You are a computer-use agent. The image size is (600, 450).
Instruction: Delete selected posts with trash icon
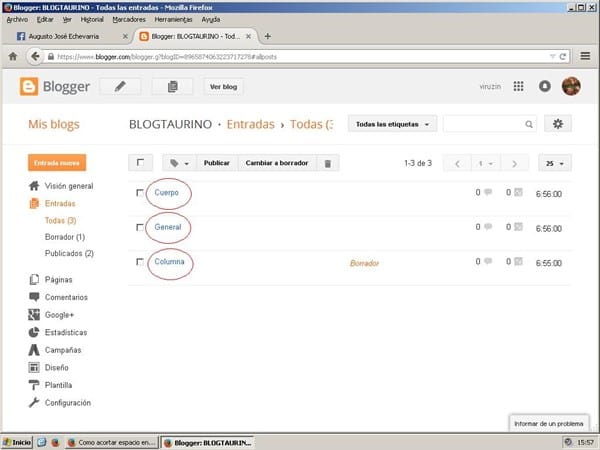click(x=328, y=163)
